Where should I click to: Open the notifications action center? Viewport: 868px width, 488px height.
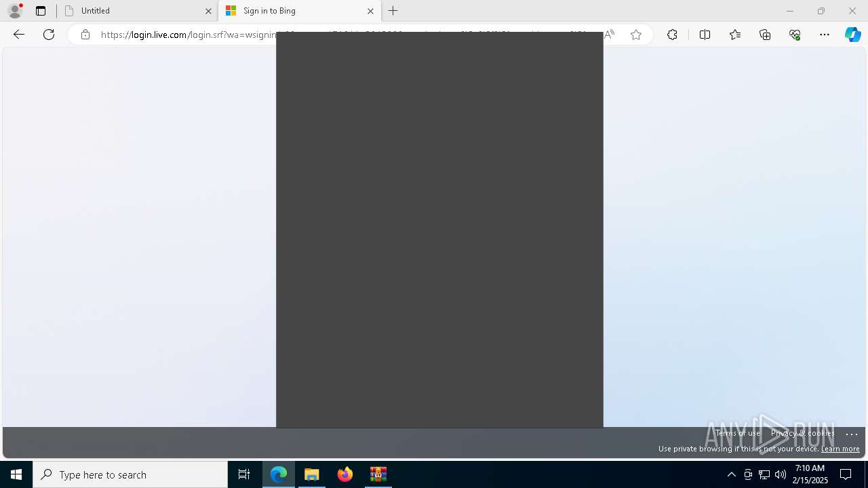click(846, 474)
